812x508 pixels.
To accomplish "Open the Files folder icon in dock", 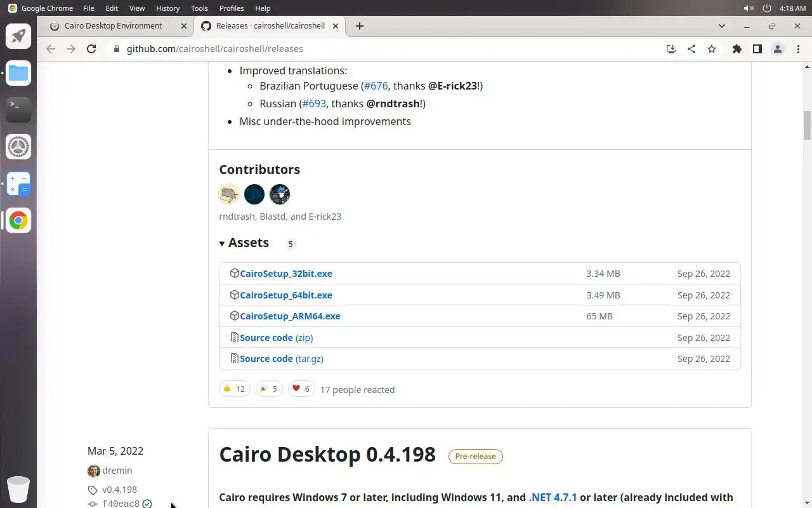I will pos(18,73).
